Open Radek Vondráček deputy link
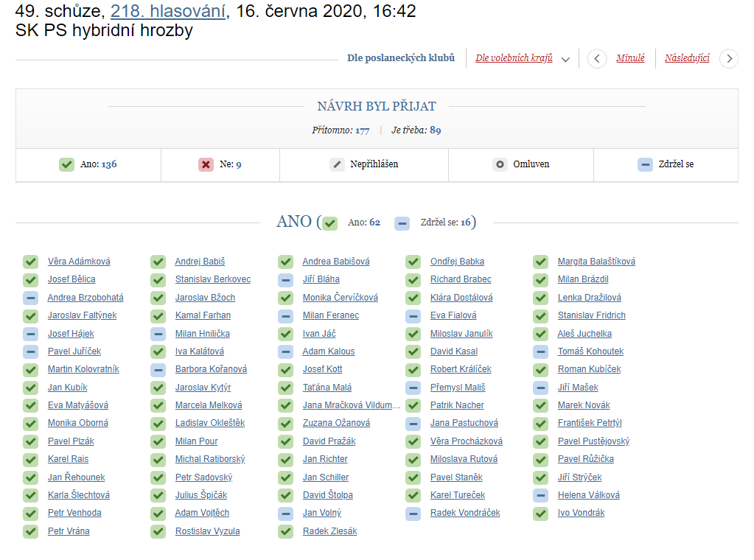Screen dimensions: 754x560 [x=465, y=513]
